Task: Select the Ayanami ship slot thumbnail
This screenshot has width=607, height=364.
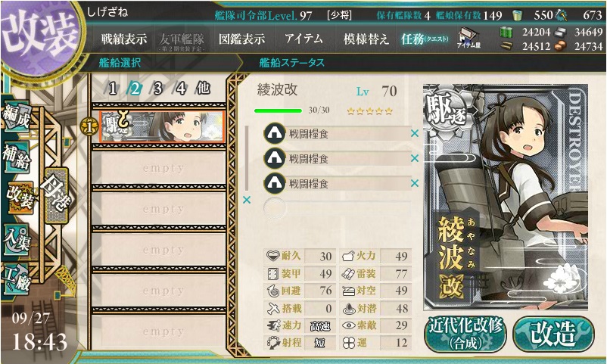Action: coord(162,126)
